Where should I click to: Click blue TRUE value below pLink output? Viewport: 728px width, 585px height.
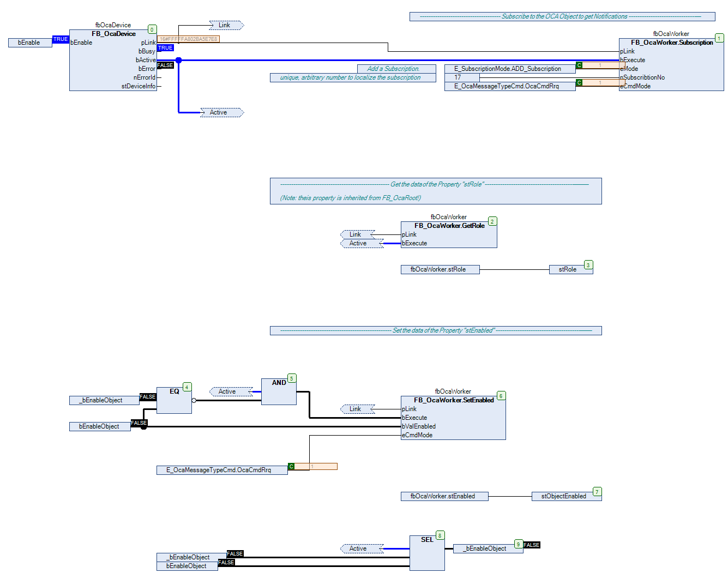pos(165,48)
